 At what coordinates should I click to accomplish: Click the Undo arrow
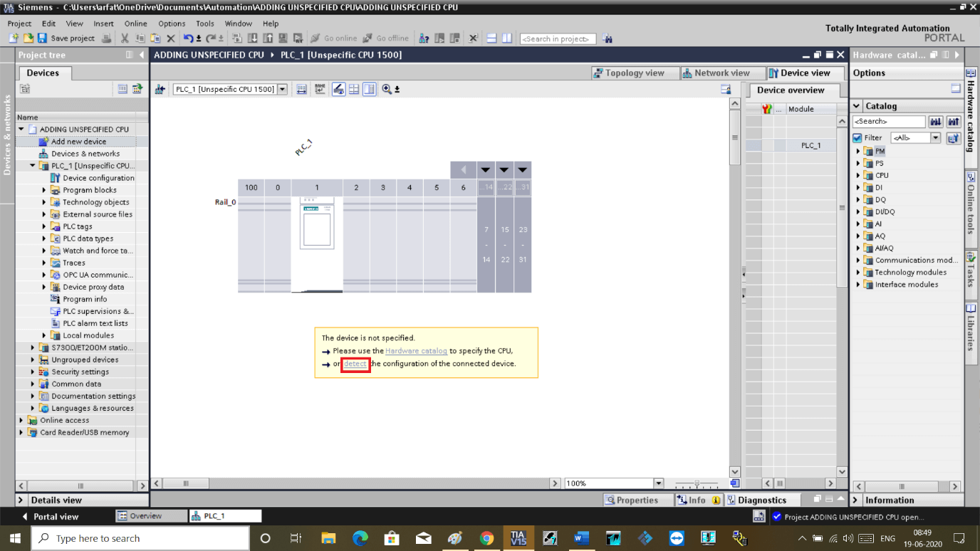tap(188, 38)
